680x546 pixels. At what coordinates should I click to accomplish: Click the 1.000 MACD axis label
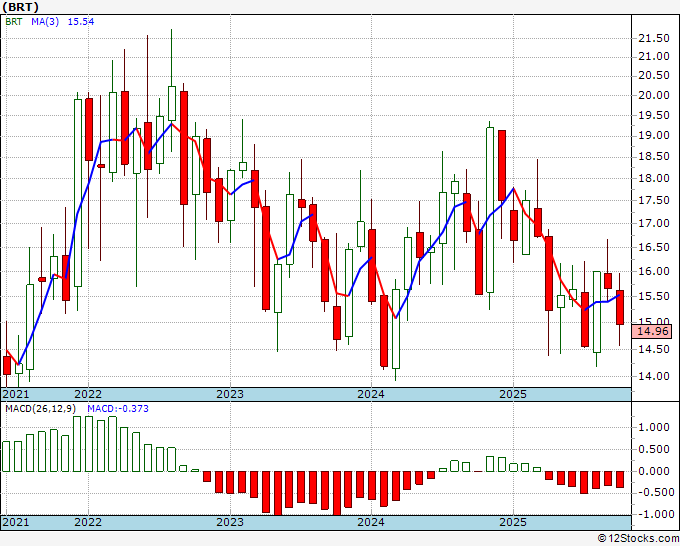654,427
